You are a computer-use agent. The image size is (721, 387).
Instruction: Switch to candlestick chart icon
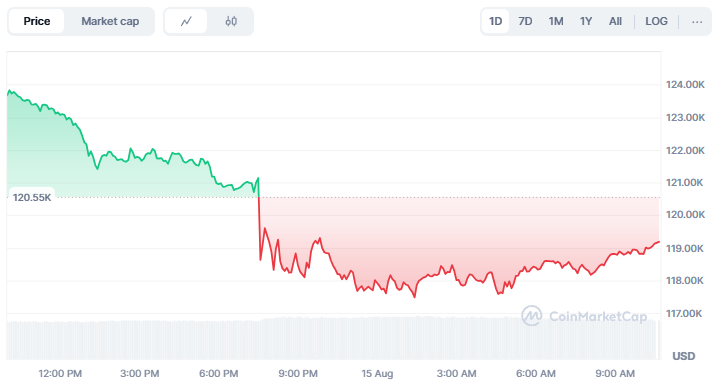pos(231,22)
